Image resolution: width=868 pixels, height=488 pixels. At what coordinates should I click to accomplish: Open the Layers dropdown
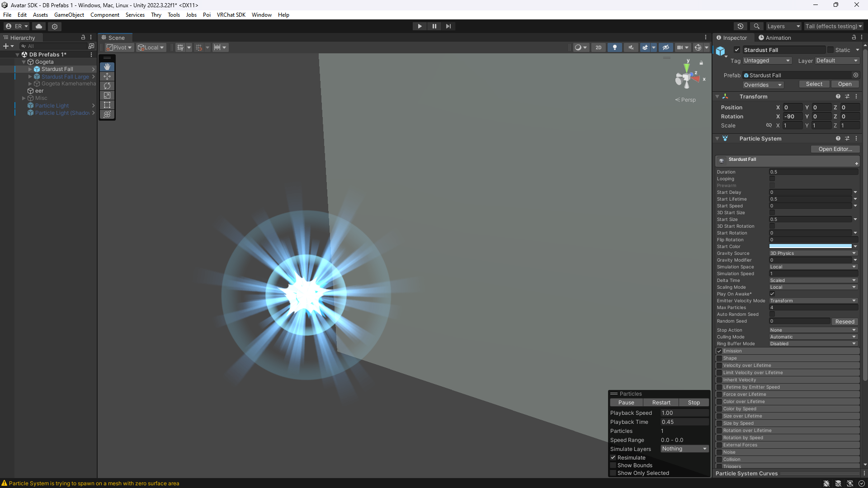click(x=783, y=26)
